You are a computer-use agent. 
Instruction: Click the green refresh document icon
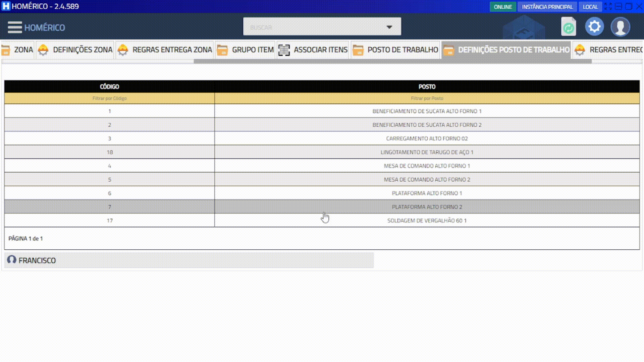(x=569, y=27)
